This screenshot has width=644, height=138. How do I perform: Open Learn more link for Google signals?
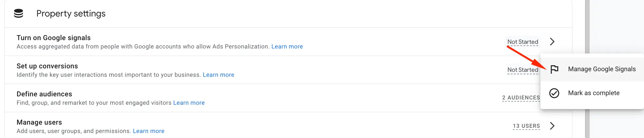coord(287,47)
